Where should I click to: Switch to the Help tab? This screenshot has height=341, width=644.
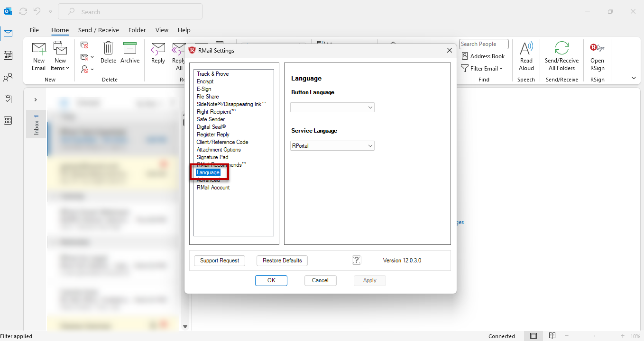click(184, 30)
